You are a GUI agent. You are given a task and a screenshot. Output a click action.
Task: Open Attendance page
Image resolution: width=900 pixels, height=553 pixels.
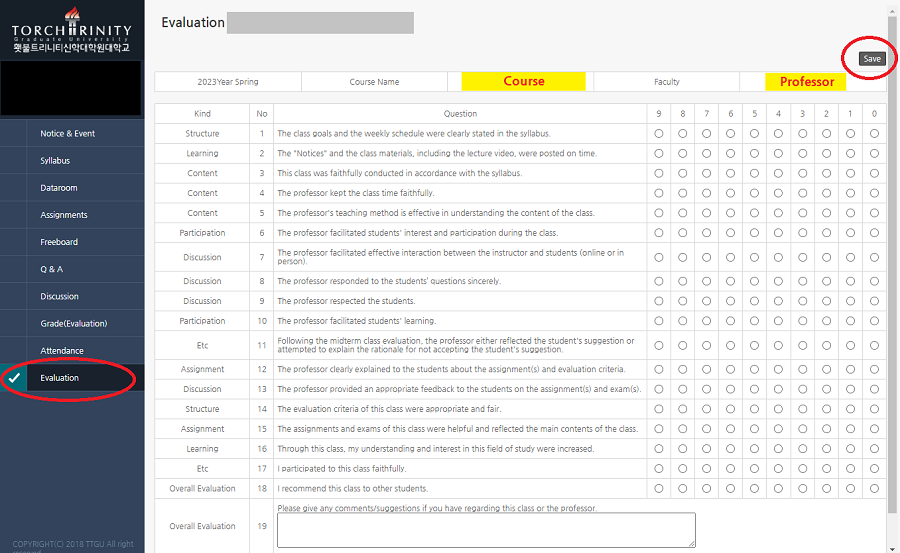61,351
